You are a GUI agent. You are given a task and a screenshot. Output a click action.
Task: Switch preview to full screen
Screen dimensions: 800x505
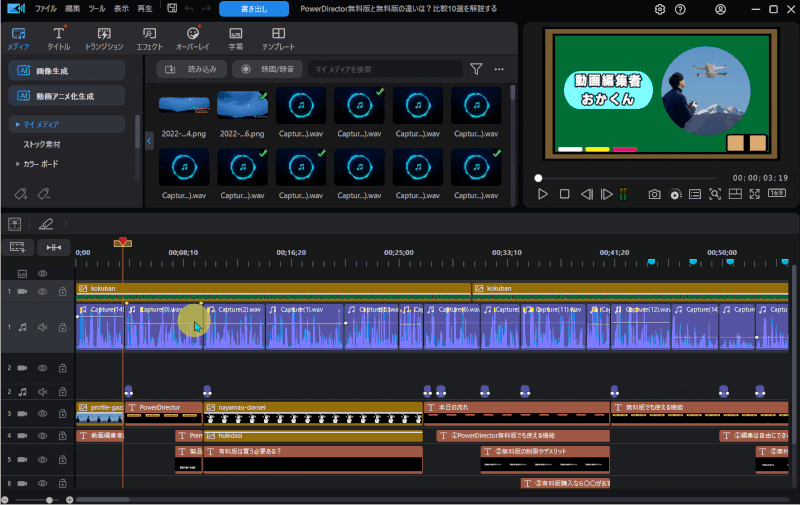pyautogui.click(x=755, y=194)
